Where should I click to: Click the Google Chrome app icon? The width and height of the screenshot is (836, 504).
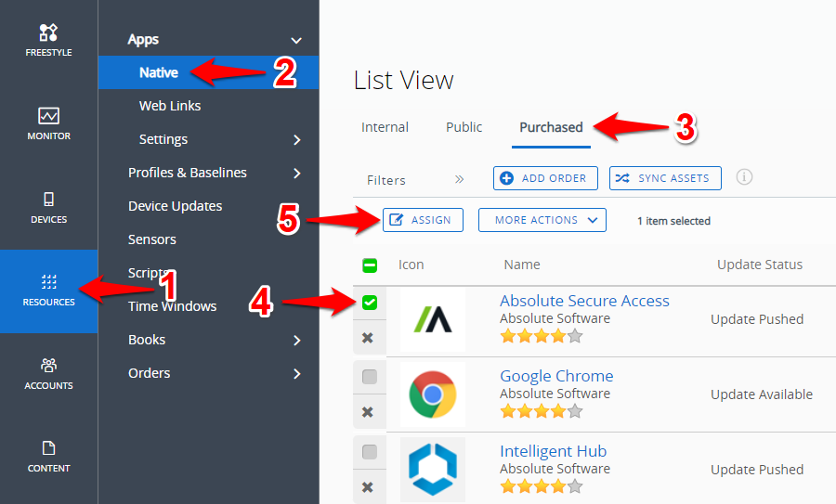tap(433, 394)
